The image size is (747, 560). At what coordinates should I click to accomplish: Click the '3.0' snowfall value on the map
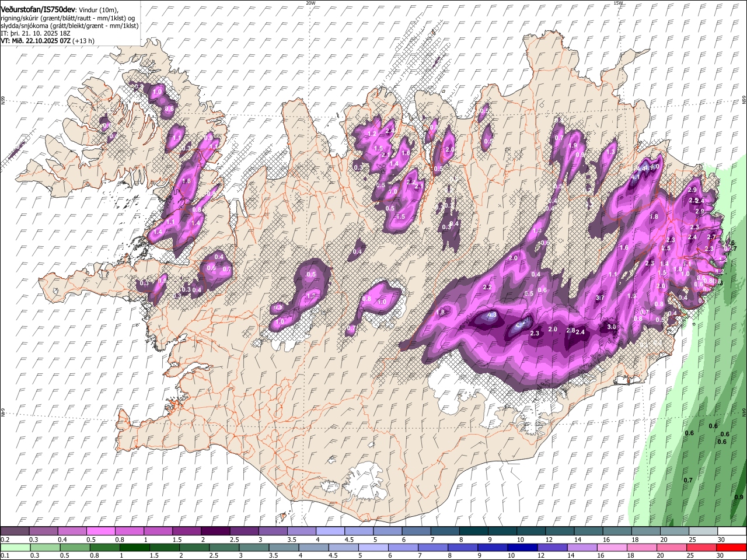click(612, 327)
